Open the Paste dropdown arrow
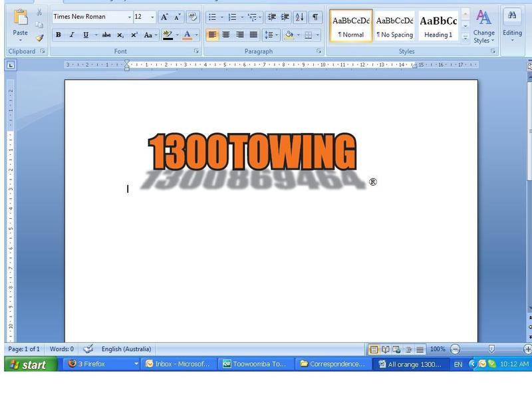Image resolution: width=532 pixels, height=399 pixels. [21, 41]
